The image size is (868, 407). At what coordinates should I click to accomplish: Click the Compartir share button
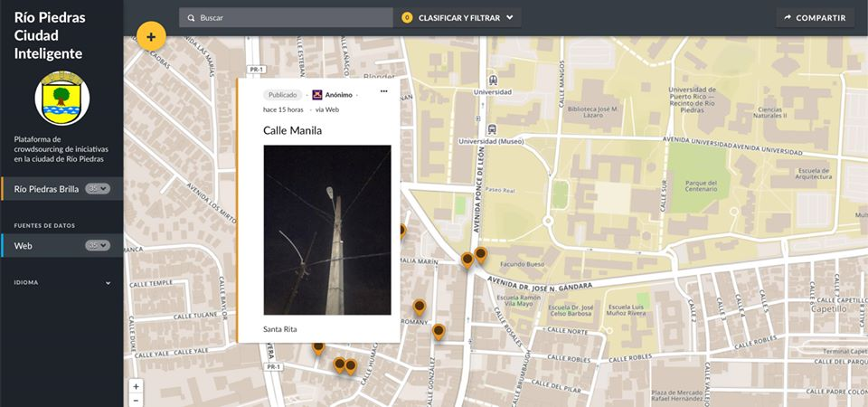click(x=815, y=18)
